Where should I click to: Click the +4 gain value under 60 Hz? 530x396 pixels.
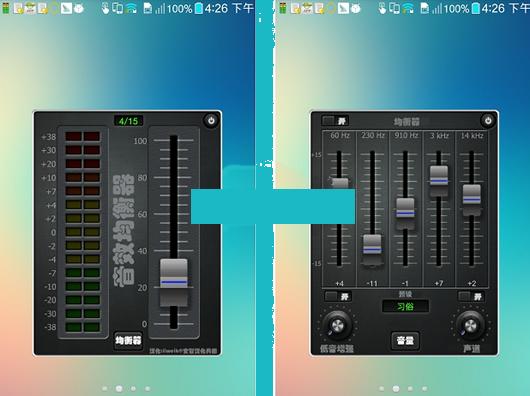(339, 283)
